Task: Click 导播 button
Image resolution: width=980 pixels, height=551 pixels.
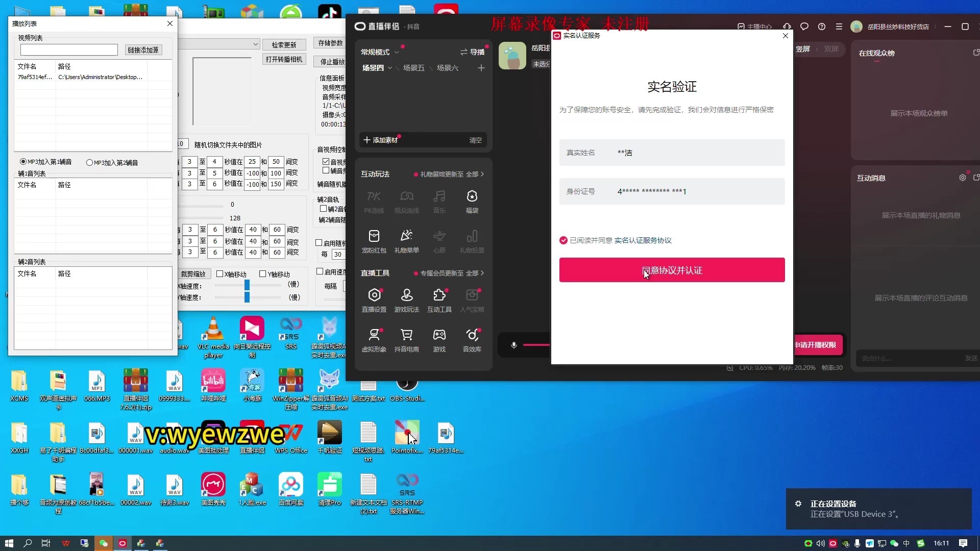Action: pyautogui.click(x=472, y=52)
